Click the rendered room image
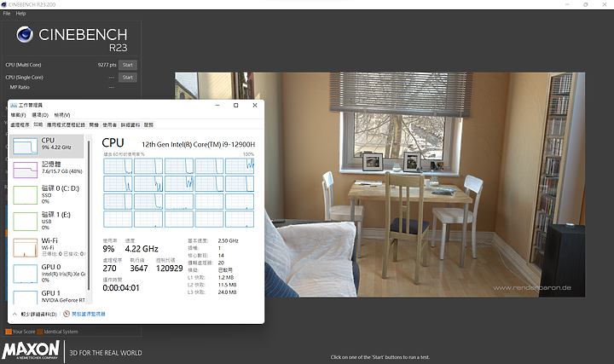614x364 pixels. pos(379,184)
